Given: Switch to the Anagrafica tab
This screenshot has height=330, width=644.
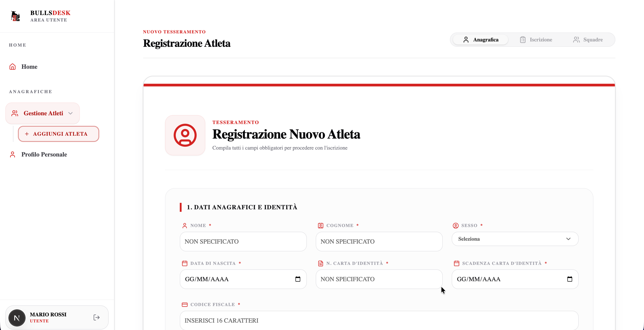Looking at the screenshot, I should click(x=481, y=40).
